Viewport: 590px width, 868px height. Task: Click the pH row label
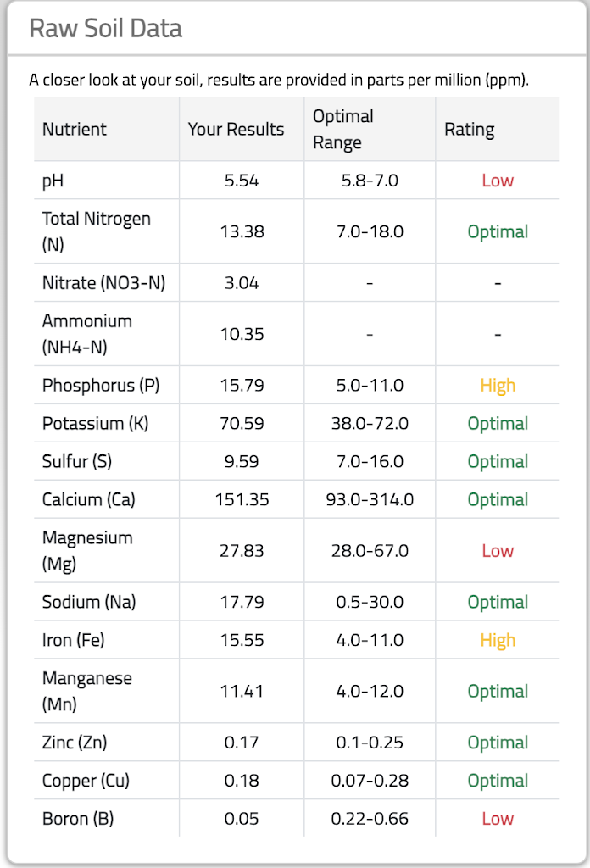point(53,181)
